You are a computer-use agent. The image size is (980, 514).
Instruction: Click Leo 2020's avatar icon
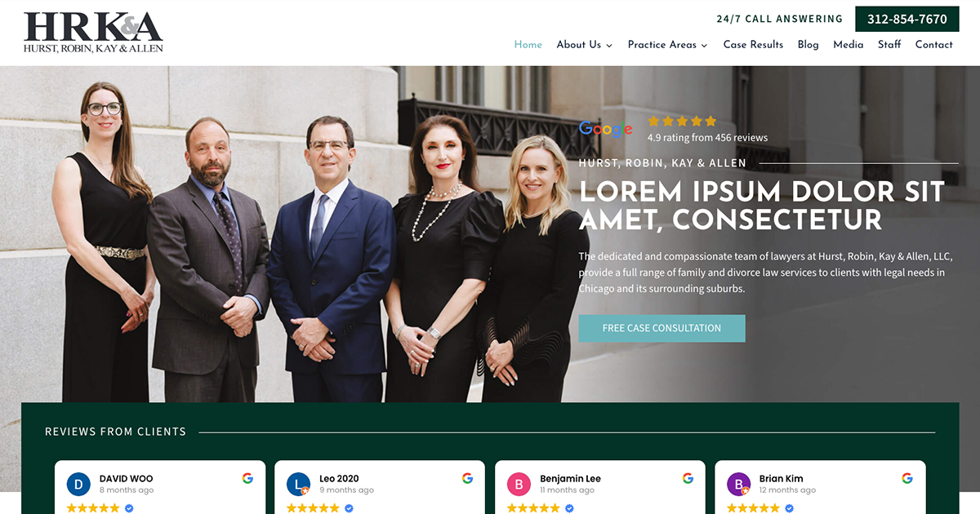click(299, 485)
